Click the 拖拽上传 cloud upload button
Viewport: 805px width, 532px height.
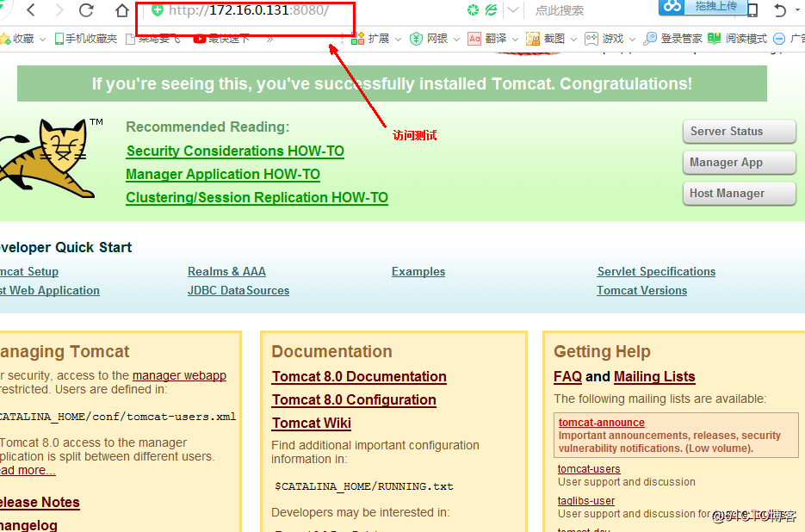(x=701, y=7)
